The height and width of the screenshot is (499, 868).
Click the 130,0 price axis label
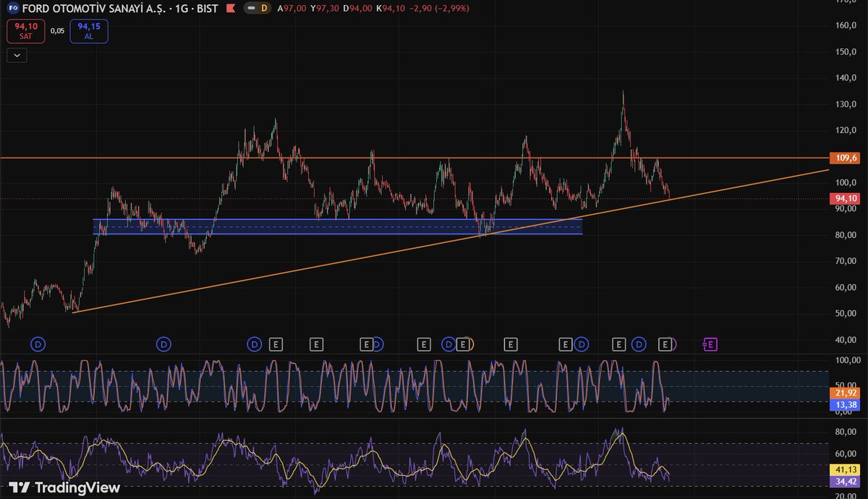click(x=845, y=104)
